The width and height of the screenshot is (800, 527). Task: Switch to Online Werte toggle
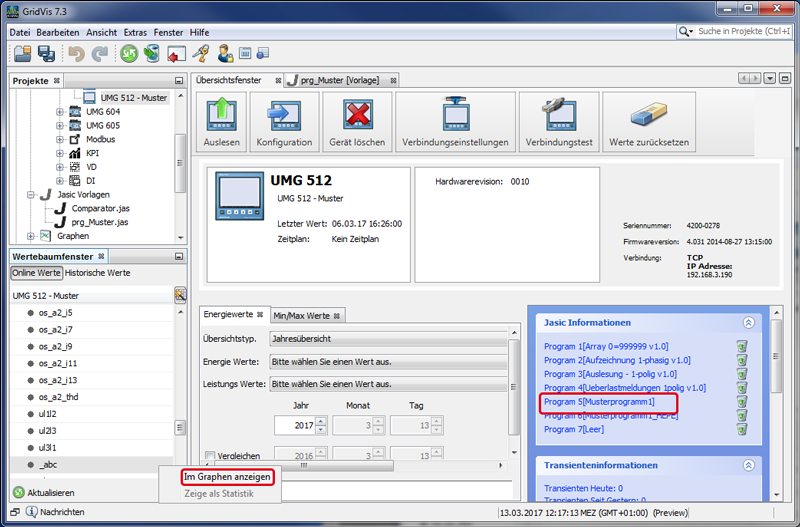pos(36,273)
